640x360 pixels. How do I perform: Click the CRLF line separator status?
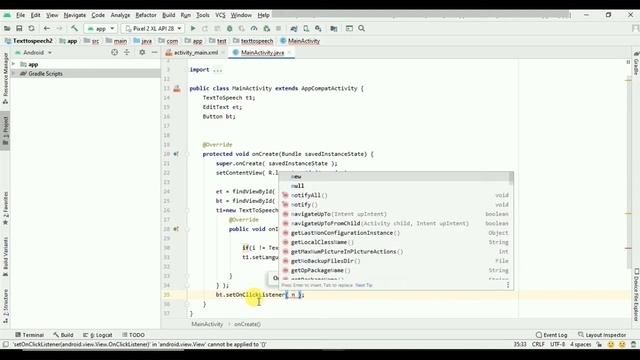coord(538,344)
